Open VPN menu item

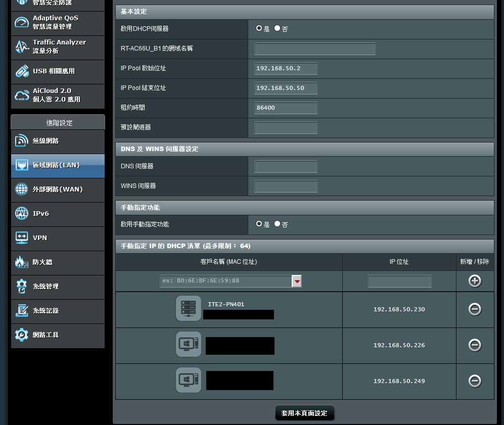pyautogui.click(x=58, y=239)
